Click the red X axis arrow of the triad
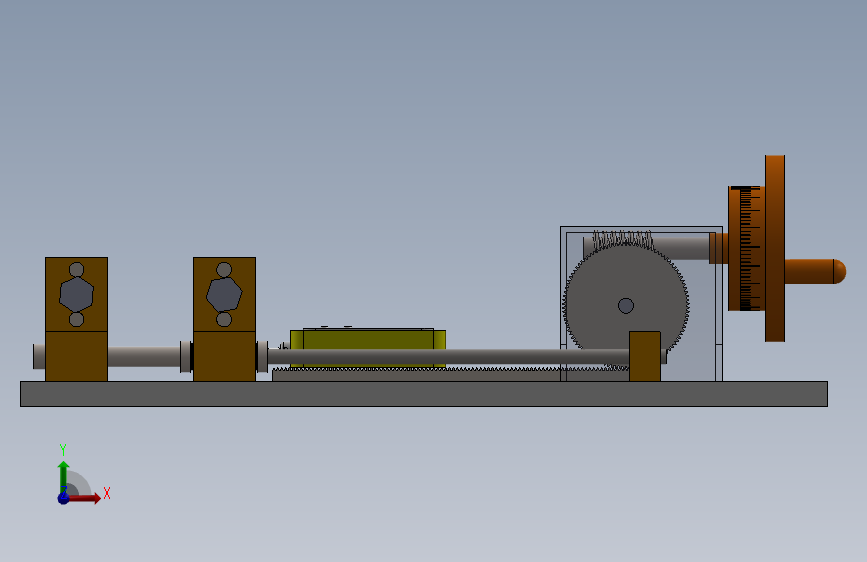This screenshot has width=867, height=562. (x=86, y=498)
